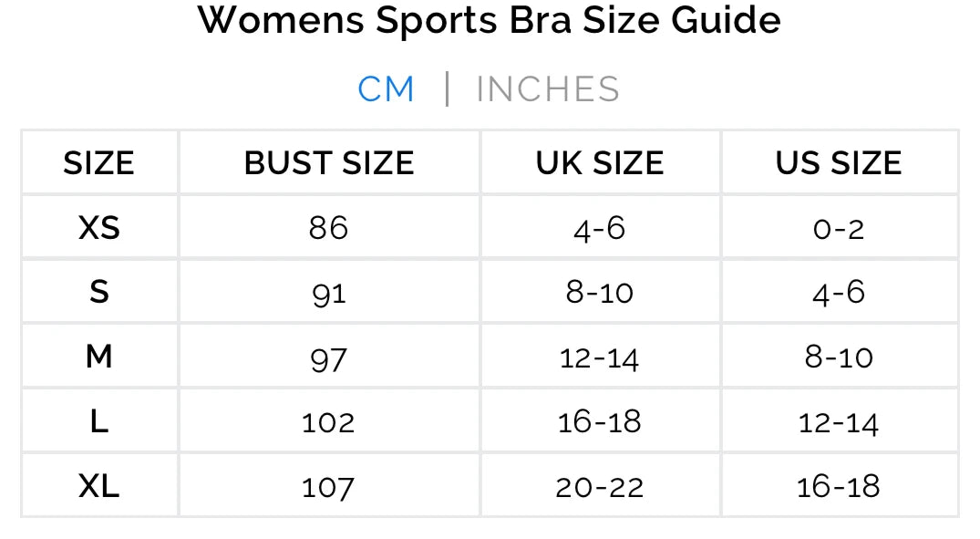This screenshot has width=980, height=539.
Task: Switch to the INCHES unit tab
Action: [548, 89]
